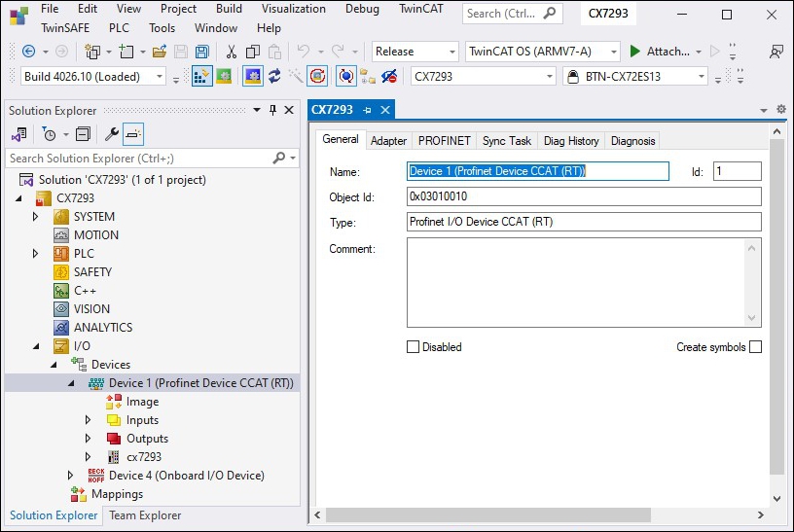Click the Solution Explorer home view icon

[x=19, y=134]
